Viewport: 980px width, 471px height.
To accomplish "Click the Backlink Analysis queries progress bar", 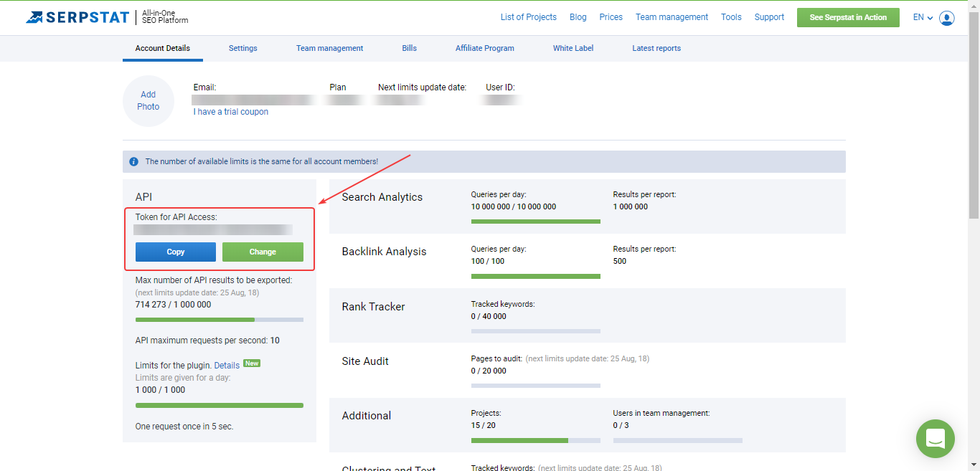I will pos(536,276).
